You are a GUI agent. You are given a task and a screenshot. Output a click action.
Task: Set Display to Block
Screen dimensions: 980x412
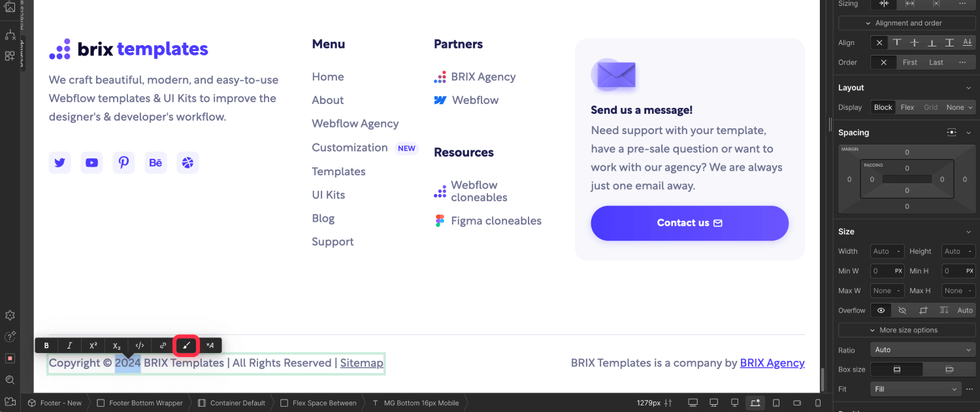coord(883,107)
